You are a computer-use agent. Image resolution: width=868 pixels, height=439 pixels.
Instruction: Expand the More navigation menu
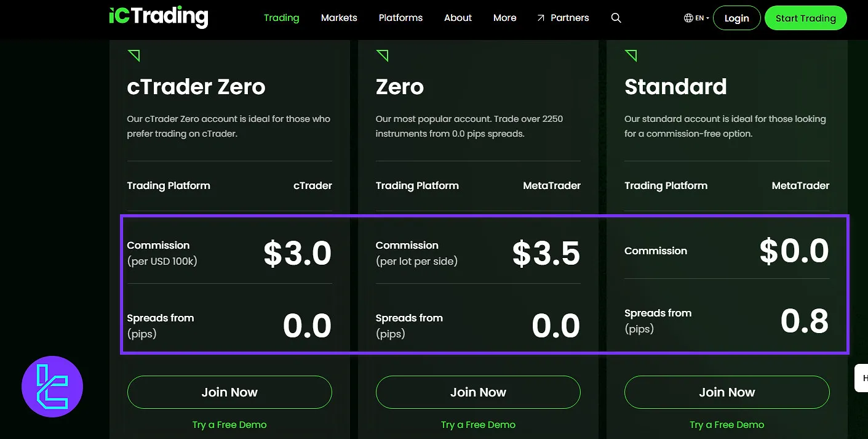(504, 18)
